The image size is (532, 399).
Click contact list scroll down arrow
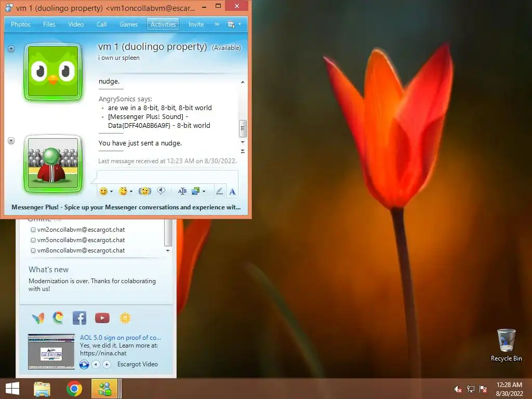[x=168, y=251]
